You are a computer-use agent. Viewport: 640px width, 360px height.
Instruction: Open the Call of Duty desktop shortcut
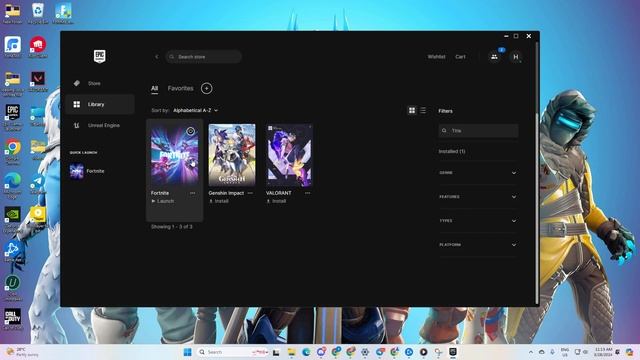[x=13, y=319]
